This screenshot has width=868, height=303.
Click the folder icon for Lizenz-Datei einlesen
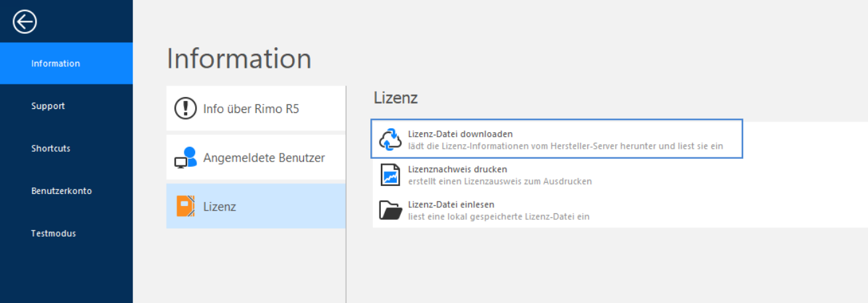390,211
